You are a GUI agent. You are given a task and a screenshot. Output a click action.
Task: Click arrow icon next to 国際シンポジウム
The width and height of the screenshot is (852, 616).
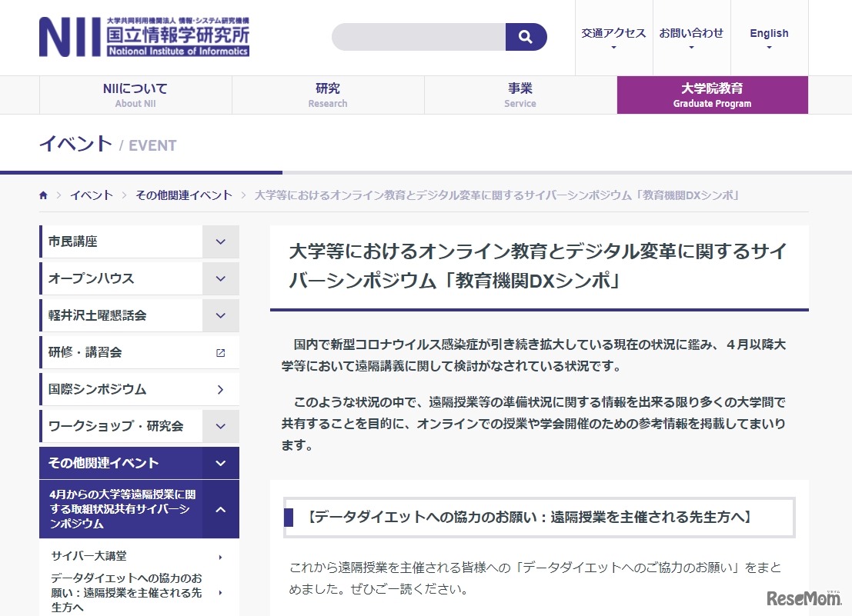(220, 389)
